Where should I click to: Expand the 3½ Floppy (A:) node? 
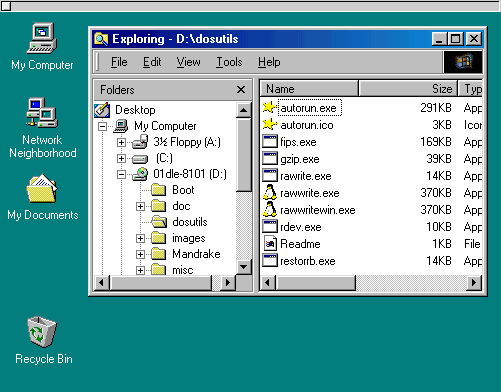point(121,142)
